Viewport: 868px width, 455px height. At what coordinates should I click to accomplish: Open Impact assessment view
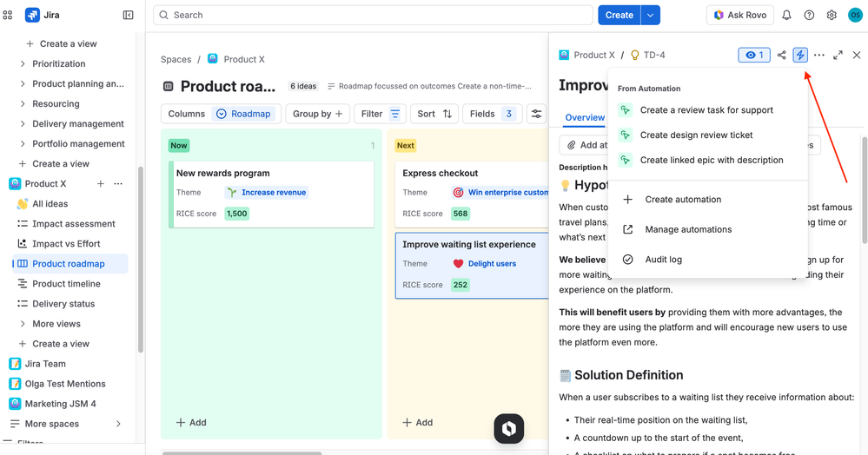coord(74,224)
